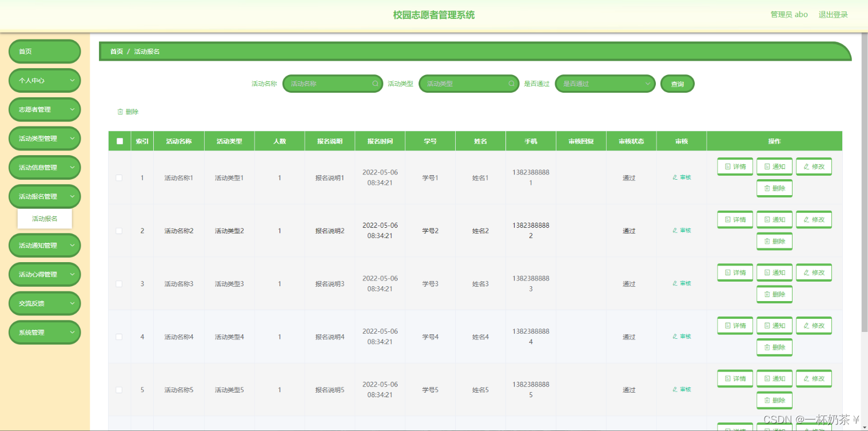Click 删除 button in 活动名称5 row
Image resolution: width=868 pixels, height=431 pixels.
[x=775, y=400]
